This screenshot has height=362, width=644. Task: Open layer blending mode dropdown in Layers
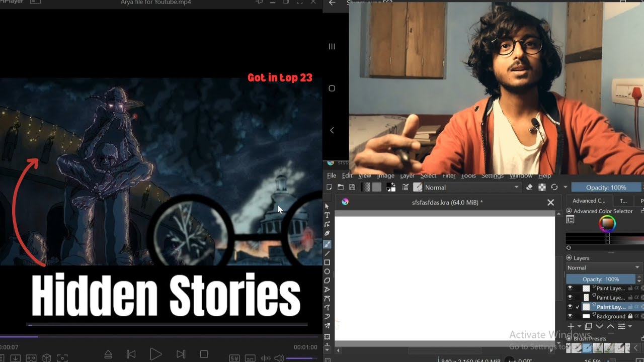coord(604,267)
